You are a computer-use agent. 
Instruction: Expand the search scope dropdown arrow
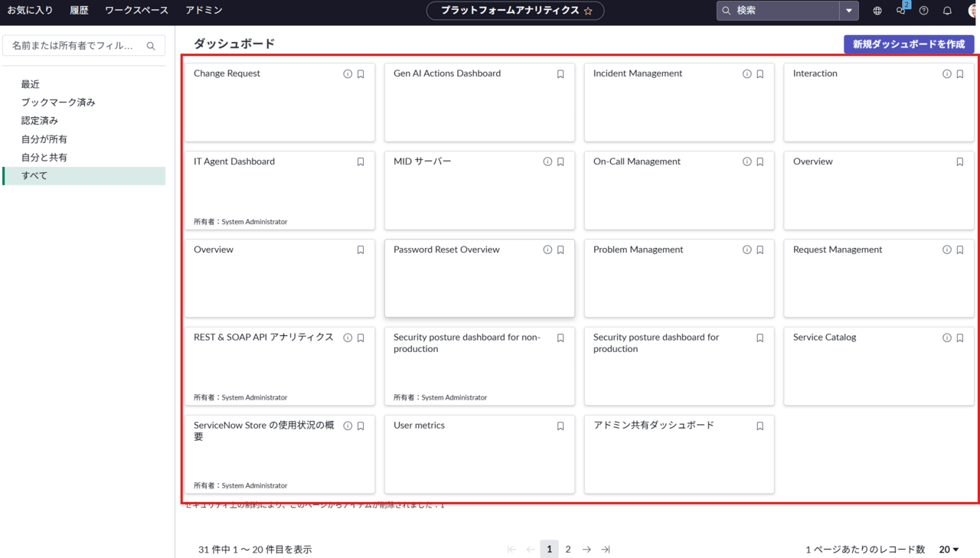pyautogui.click(x=849, y=11)
